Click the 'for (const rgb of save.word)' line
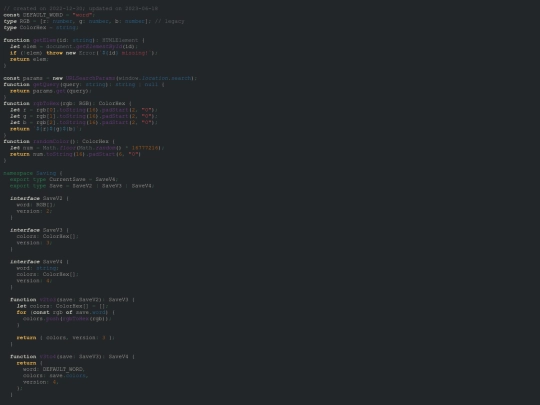540x405 pixels. [x=66, y=313]
